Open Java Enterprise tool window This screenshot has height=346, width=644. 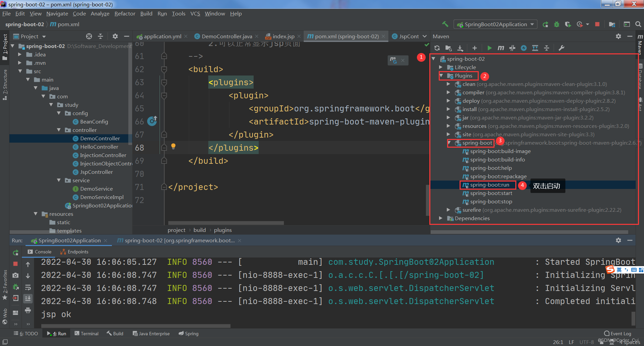151,334
